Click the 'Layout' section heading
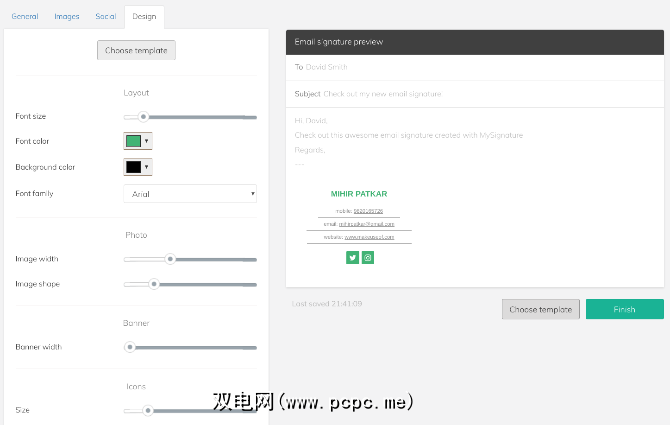Screen dimensions: 670x425 click(x=136, y=93)
